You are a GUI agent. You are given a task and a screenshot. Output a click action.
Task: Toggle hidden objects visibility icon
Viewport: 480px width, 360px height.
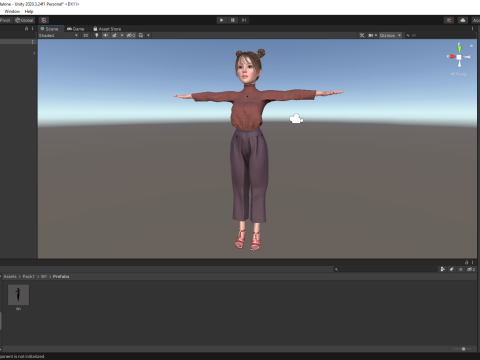131,35
